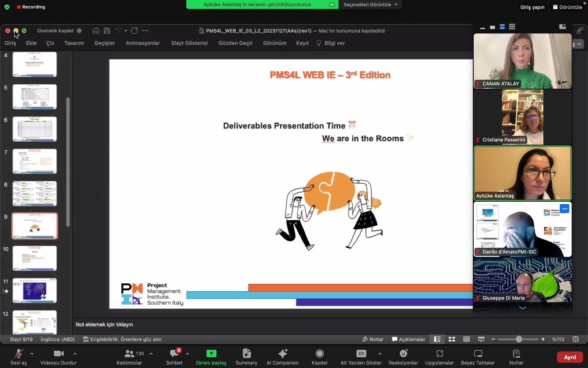588x368 pixels.
Task: Start slideshow from status bar icon
Action: (x=481, y=339)
